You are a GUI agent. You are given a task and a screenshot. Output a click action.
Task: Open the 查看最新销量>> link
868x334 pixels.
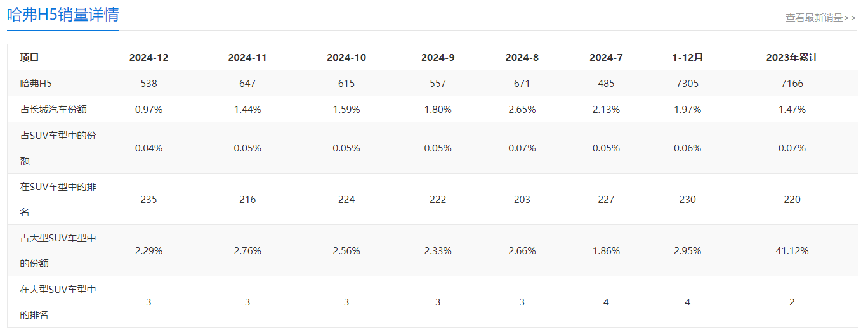coord(820,18)
